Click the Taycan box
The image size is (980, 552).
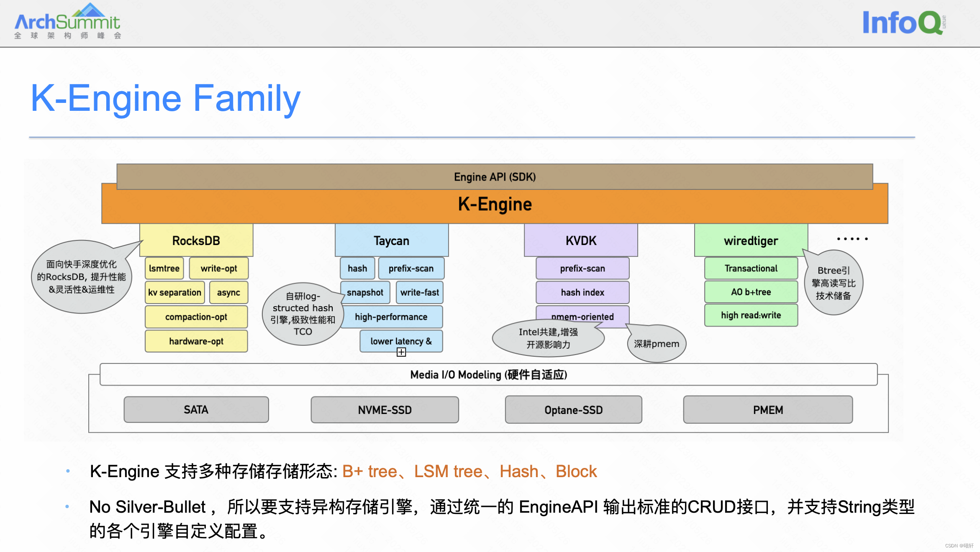(392, 240)
